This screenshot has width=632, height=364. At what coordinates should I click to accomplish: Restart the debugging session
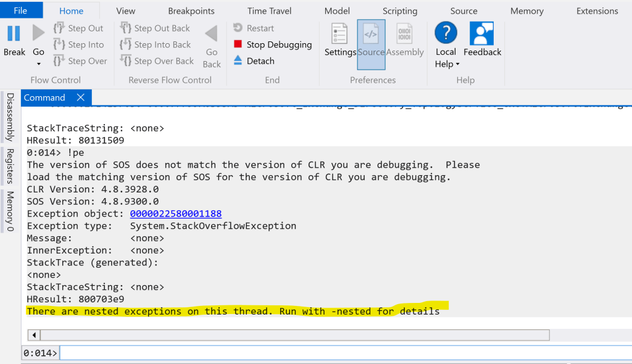tap(238, 28)
